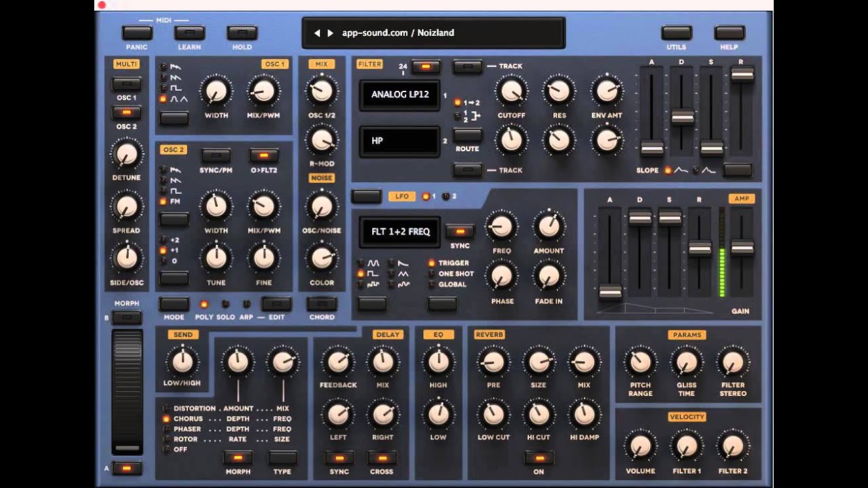Pick the LFO smooth random waveform icon
Screen dimensions: 868x488
coord(403,285)
